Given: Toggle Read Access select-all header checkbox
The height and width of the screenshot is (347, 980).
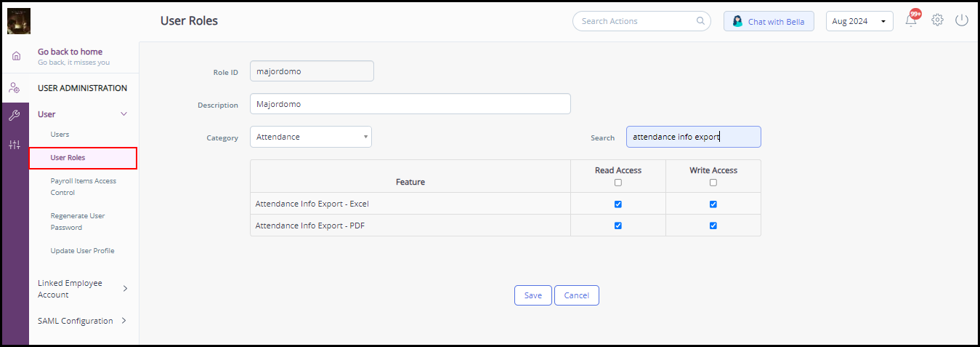Looking at the screenshot, I should (618, 183).
